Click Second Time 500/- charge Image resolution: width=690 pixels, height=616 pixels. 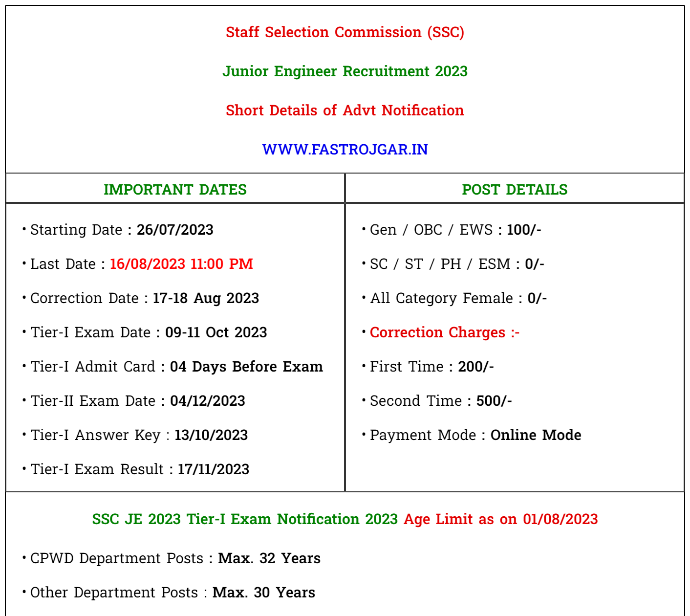(x=441, y=401)
